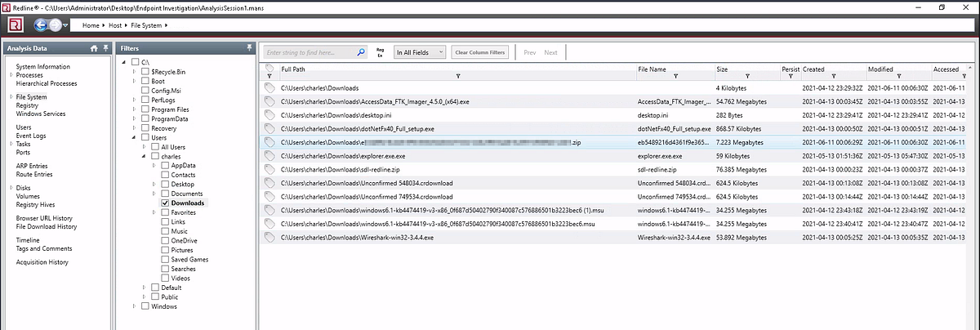Check the Documents folder checkbox

point(166,194)
